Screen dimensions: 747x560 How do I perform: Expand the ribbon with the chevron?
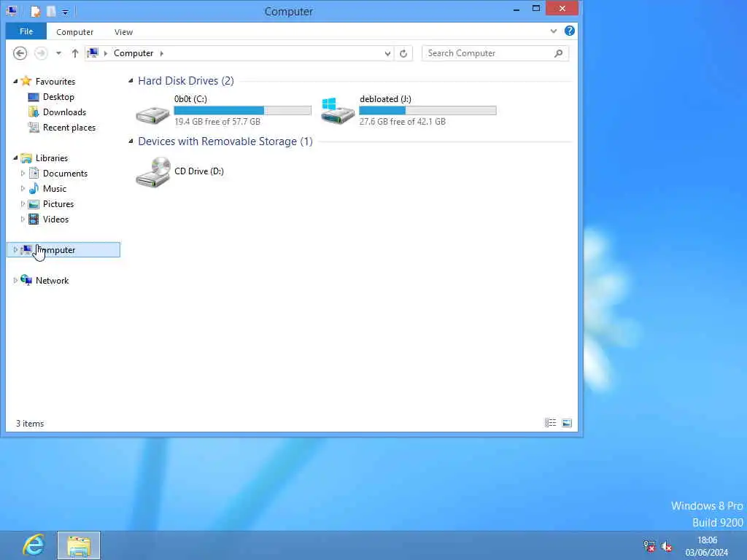553,31
